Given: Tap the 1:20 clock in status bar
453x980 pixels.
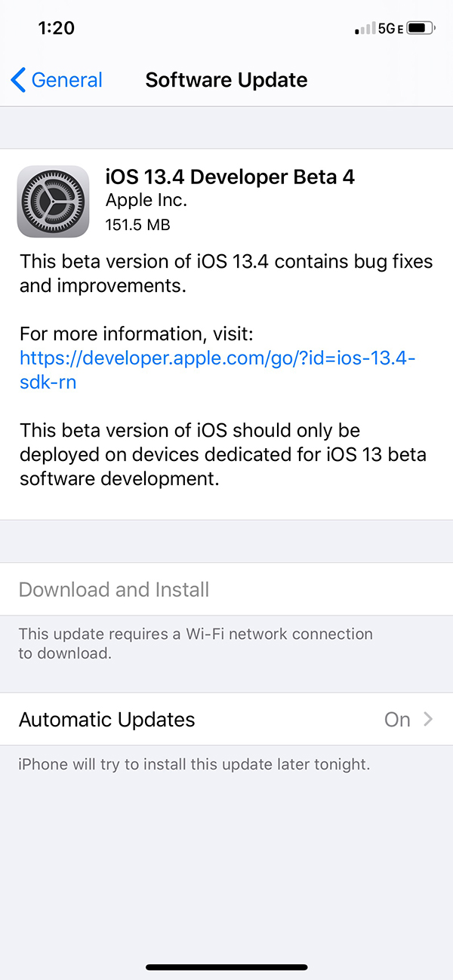Looking at the screenshot, I should pos(57,28).
